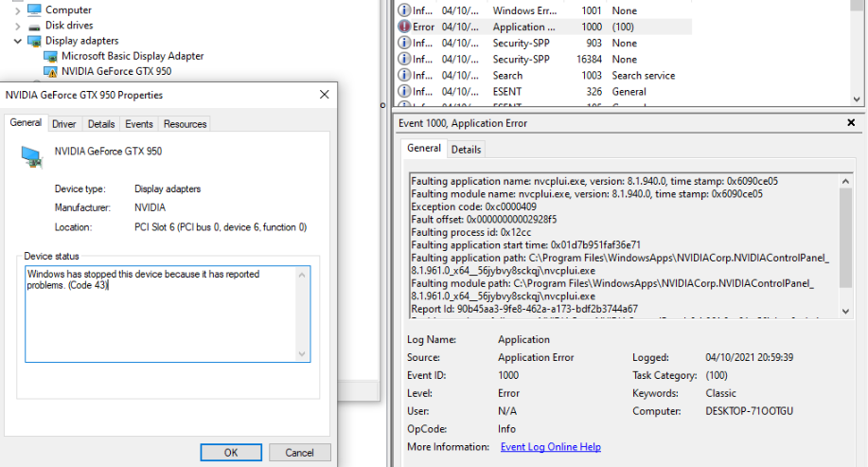Click the PCI Slot 6 location text
The image size is (868, 467).
221,227
